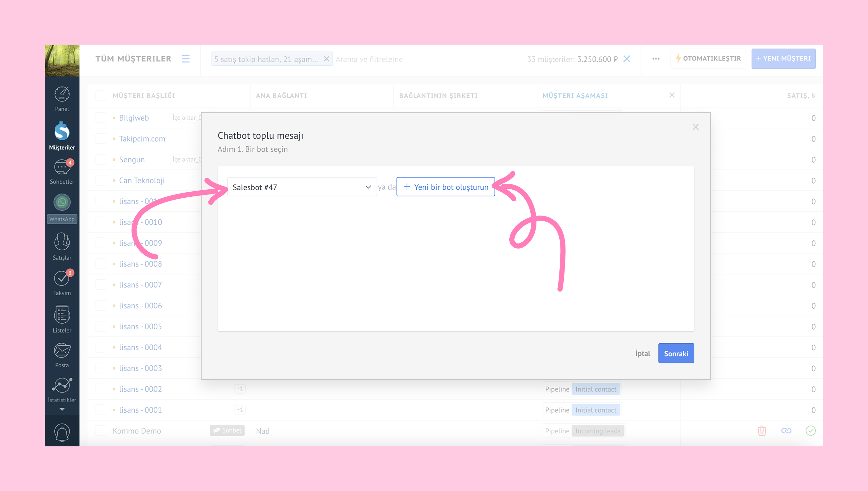
Task: Click the forest account avatar thumbnail
Action: pos(62,60)
